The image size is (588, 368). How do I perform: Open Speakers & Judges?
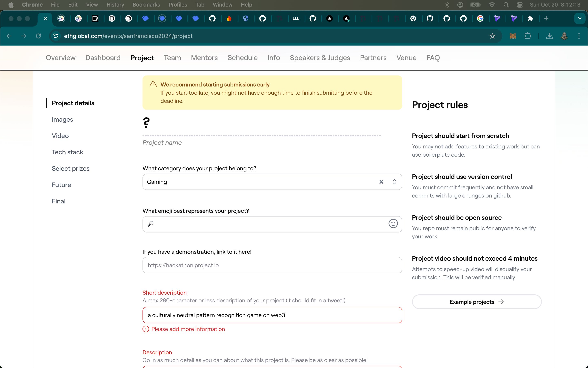[x=320, y=58]
